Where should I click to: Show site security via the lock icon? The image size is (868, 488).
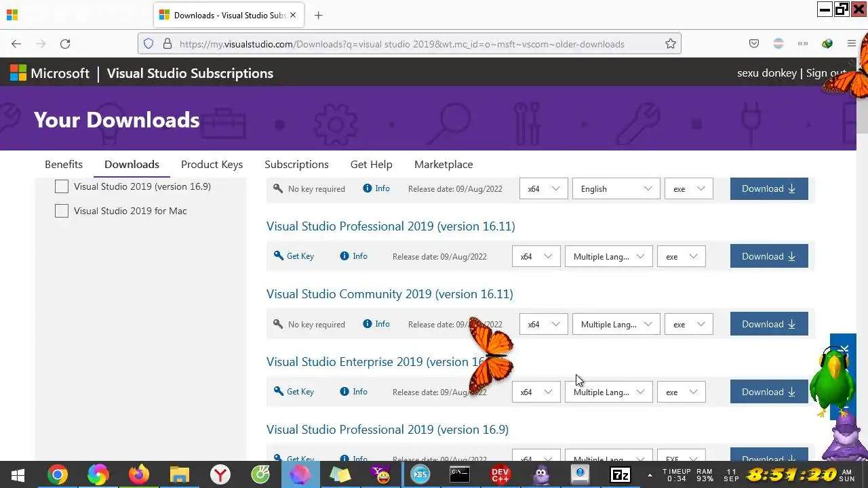pyautogui.click(x=167, y=44)
